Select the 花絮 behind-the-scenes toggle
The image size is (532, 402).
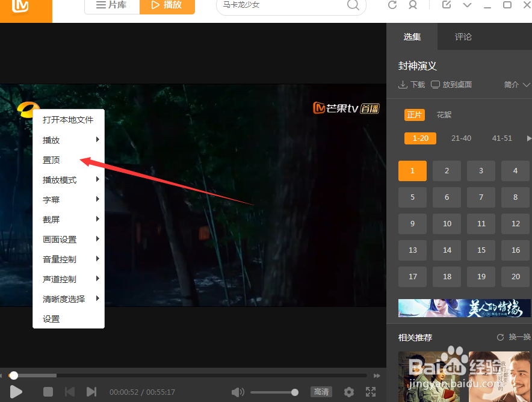tap(444, 115)
